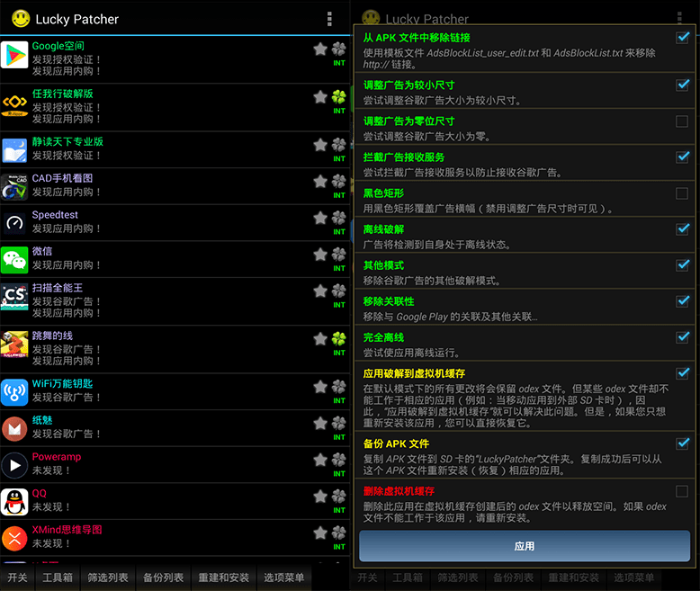
Task: Tap the WiFi万能钥匙 icon
Action: coord(14,392)
